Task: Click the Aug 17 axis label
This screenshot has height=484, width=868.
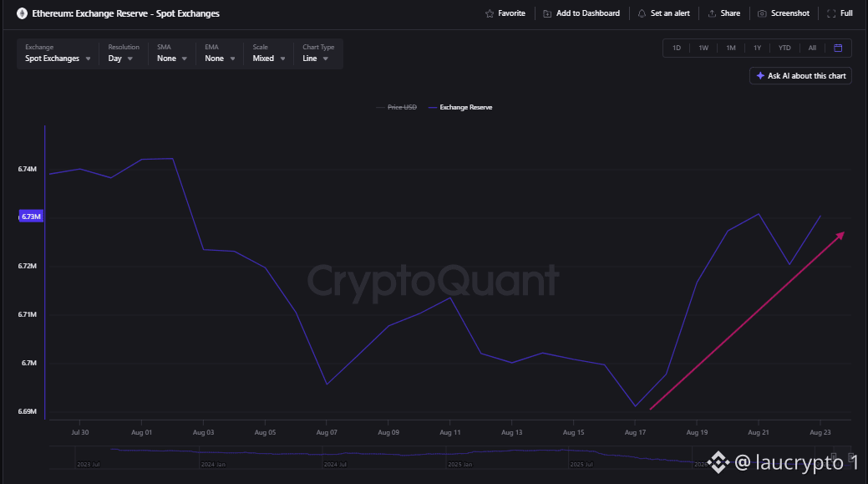Action: [x=635, y=432]
